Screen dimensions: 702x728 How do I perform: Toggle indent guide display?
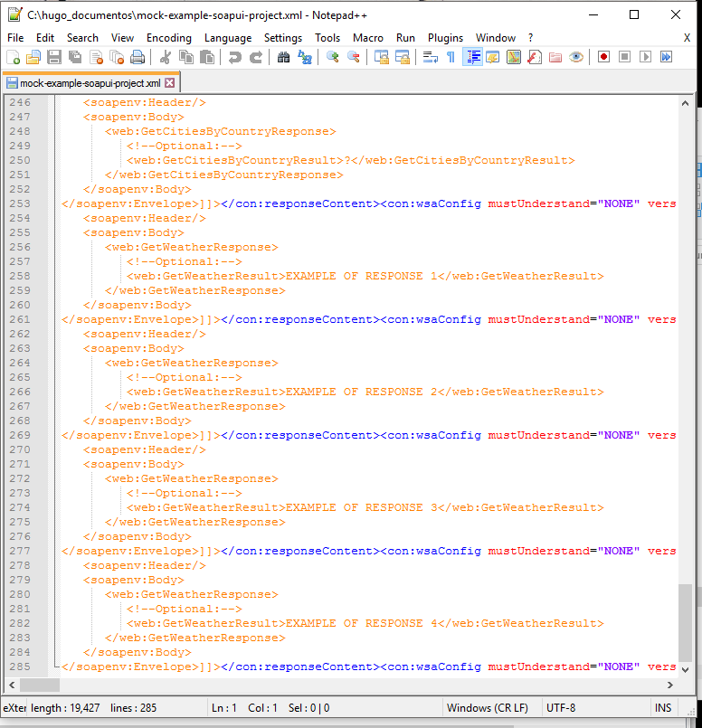click(472, 57)
